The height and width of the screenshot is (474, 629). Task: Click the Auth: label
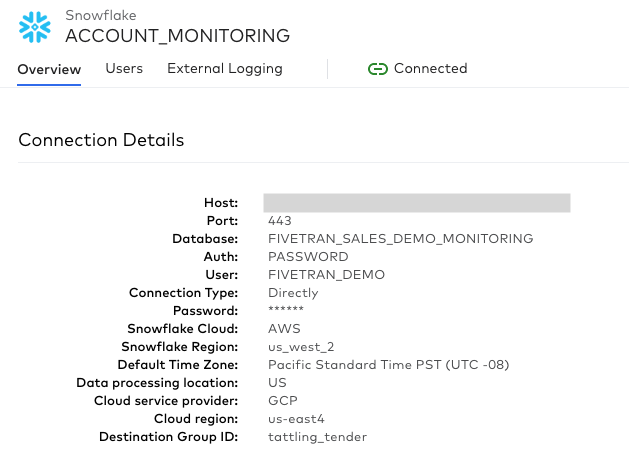click(221, 257)
